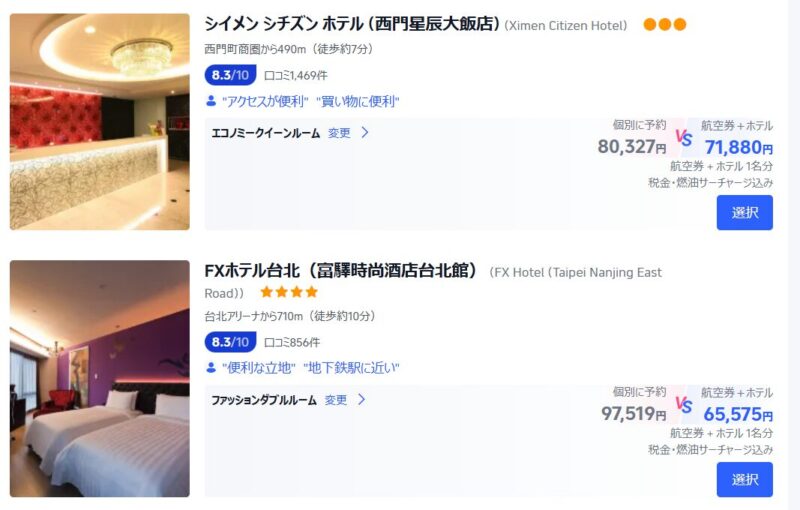Expand the chevron next to ファッションダブルルーム 変更

361,399
